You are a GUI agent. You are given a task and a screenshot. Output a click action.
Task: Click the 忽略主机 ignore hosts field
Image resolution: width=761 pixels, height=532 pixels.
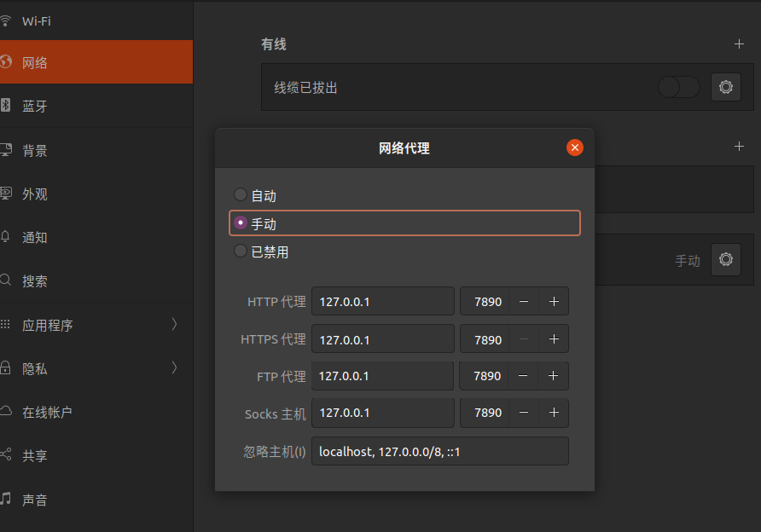439,451
